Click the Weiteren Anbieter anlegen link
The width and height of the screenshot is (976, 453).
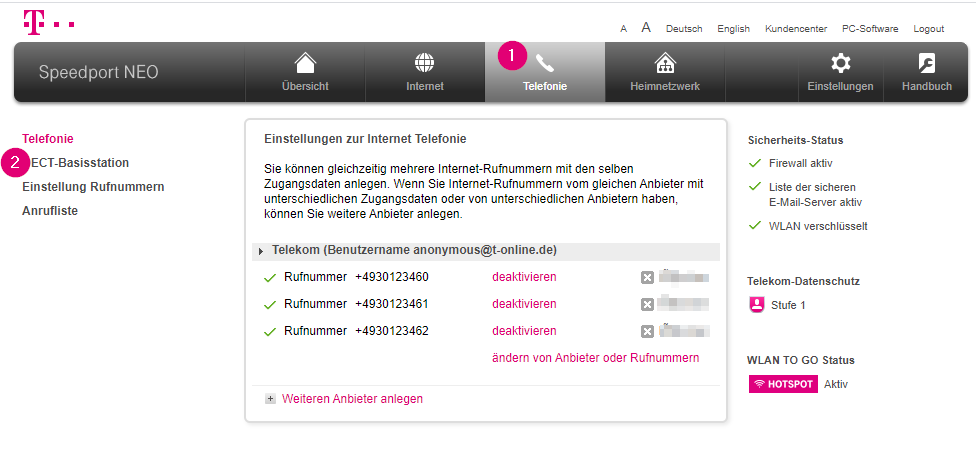click(352, 399)
